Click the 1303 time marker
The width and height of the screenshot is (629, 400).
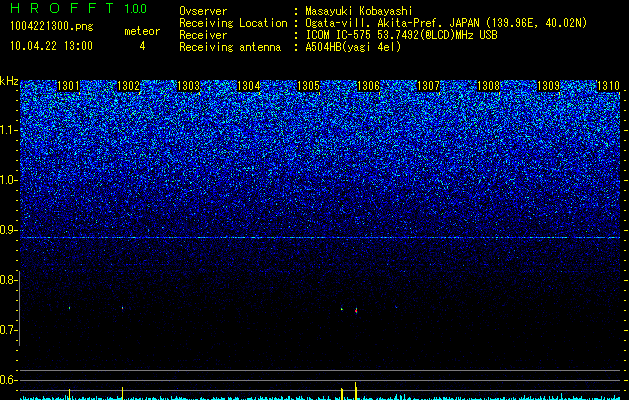188,86
